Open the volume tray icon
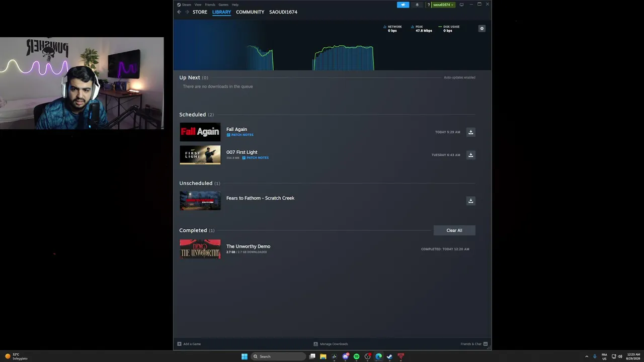 [620, 356]
